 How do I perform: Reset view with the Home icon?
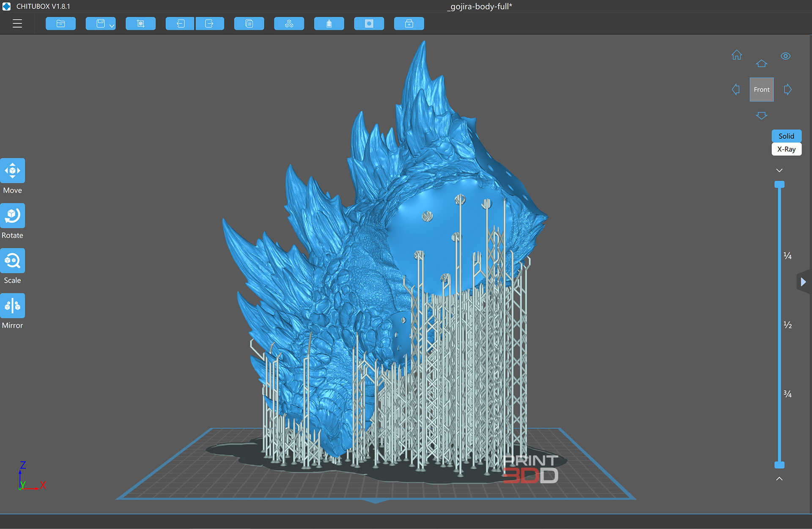click(x=737, y=55)
